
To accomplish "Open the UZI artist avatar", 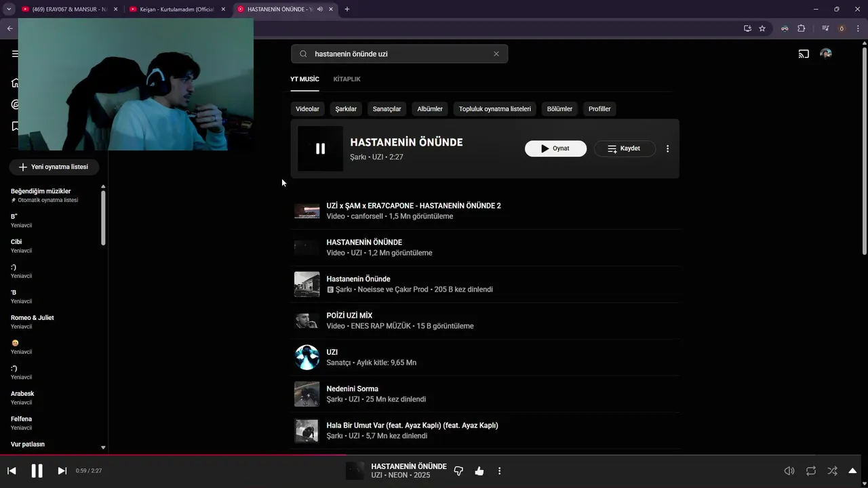I will 307,357.
